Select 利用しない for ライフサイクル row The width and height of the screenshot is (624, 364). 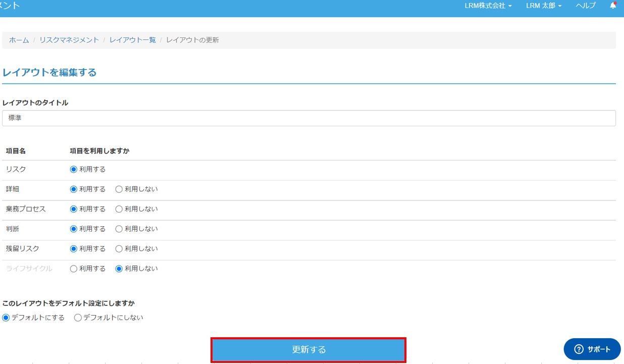click(x=119, y=269)
